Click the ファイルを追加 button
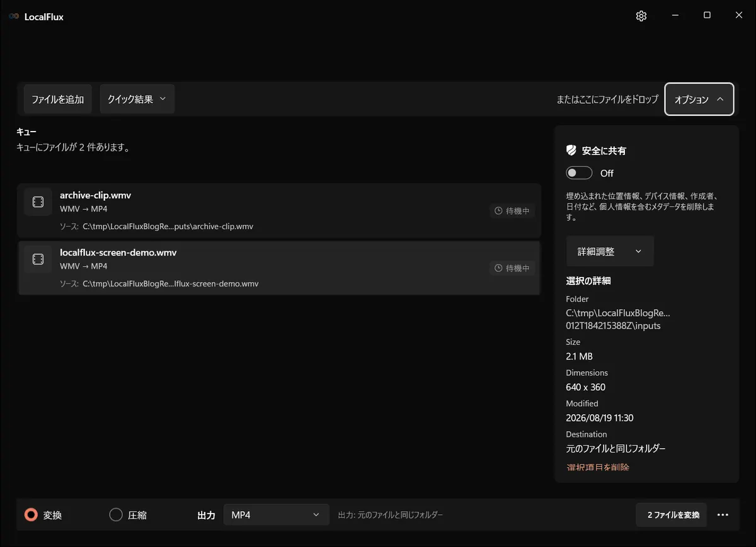756x547 pixels. [58, 99]
